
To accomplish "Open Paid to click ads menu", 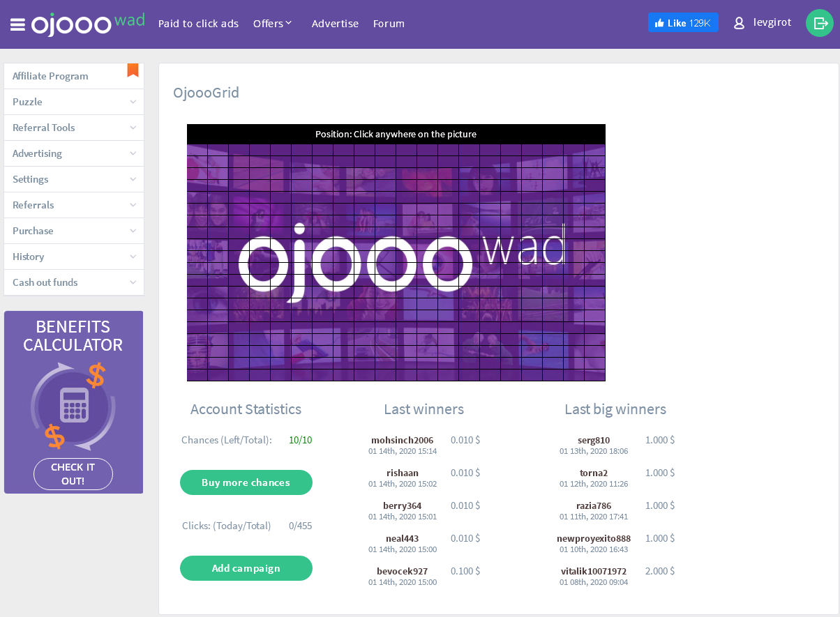I will [x=198, y=24].
